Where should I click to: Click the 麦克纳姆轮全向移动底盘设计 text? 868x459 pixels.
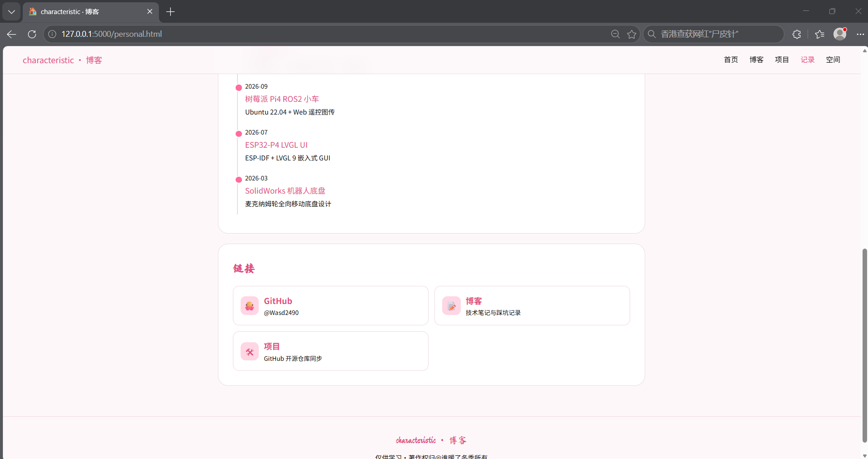(288, 204)
